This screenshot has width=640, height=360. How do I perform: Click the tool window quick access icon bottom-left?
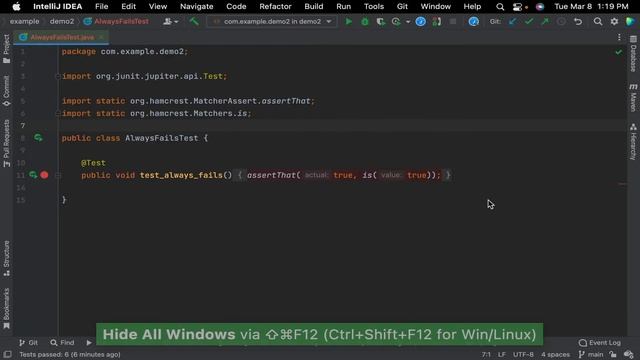7,354
